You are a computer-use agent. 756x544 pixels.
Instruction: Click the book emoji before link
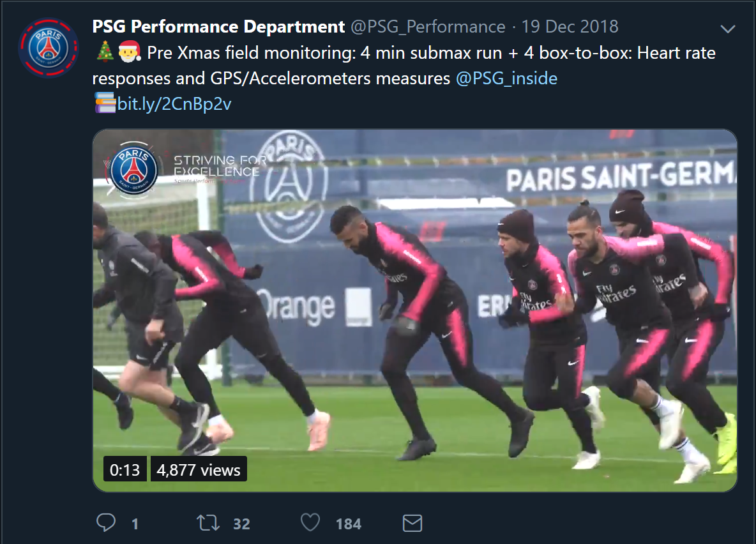pos(105,103)
